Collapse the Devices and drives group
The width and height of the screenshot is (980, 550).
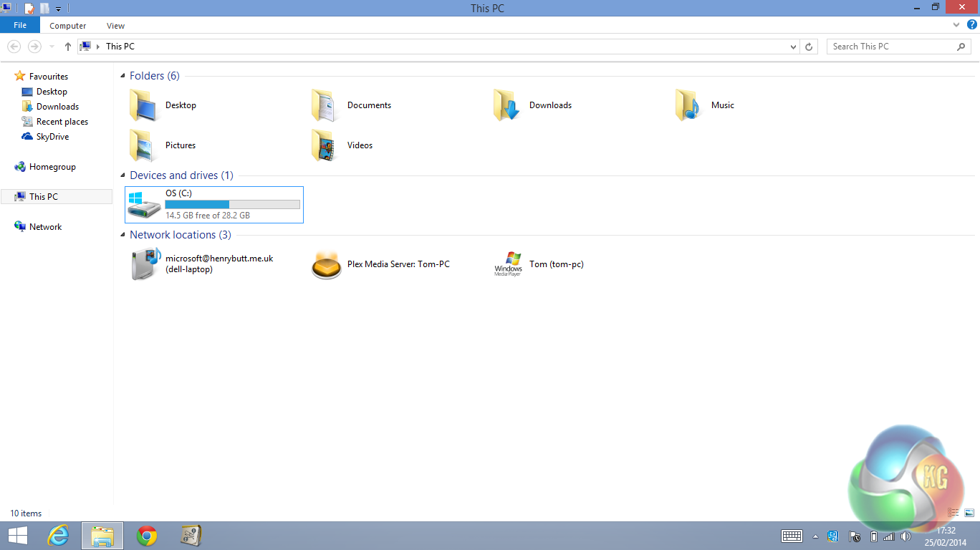tap(123, 175)
